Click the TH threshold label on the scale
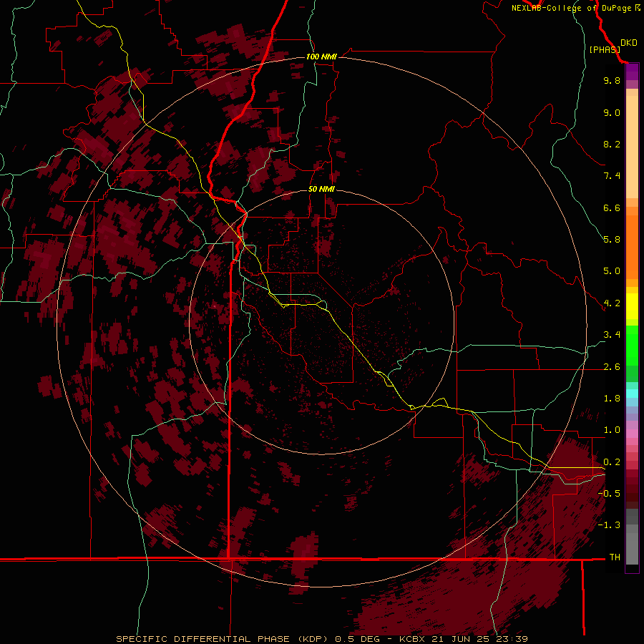Screen dimensions: 644x644 tap(615, 557)
